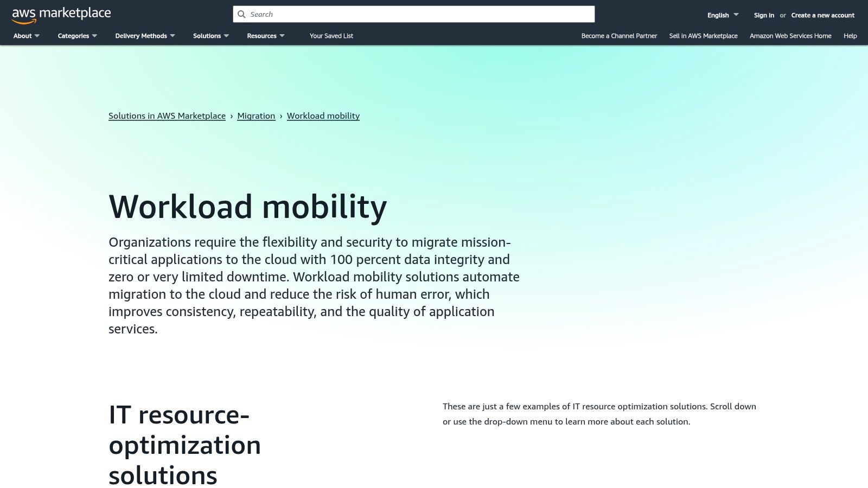
Task: Click the Workload mobility page heading
Action: coord(248,206)
